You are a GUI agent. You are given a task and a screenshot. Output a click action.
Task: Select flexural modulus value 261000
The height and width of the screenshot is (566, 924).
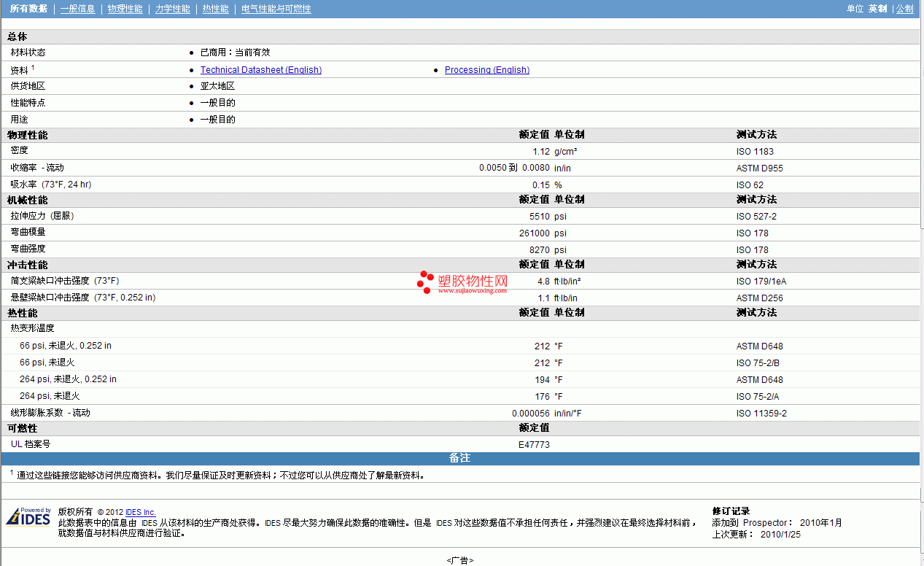(535, 233)
